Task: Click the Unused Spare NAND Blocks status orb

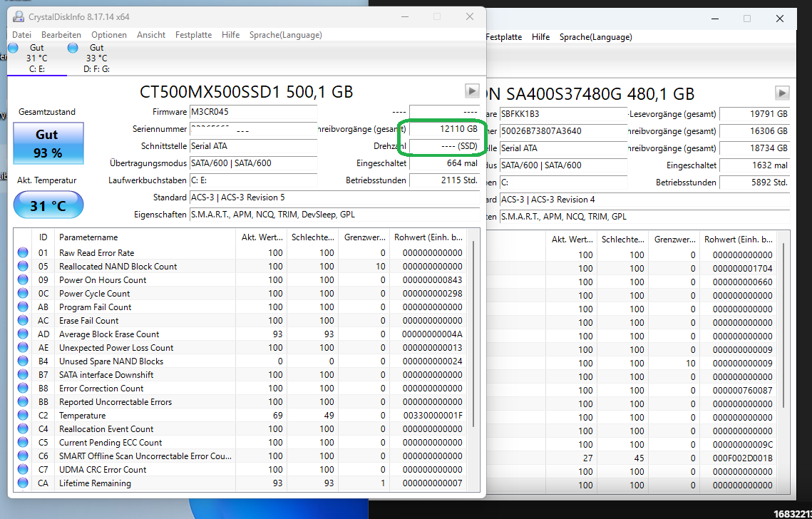Action: point(23,361)
